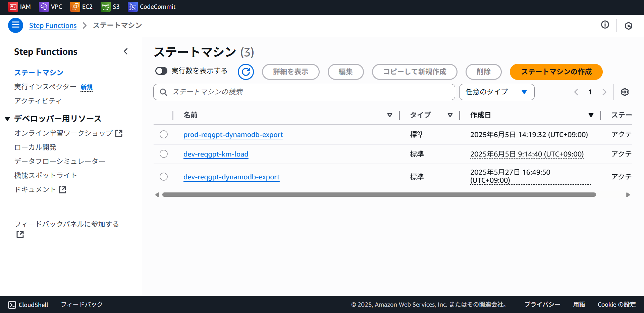Open 機能スポットライト in side navigation

click(x=46, y=175)
